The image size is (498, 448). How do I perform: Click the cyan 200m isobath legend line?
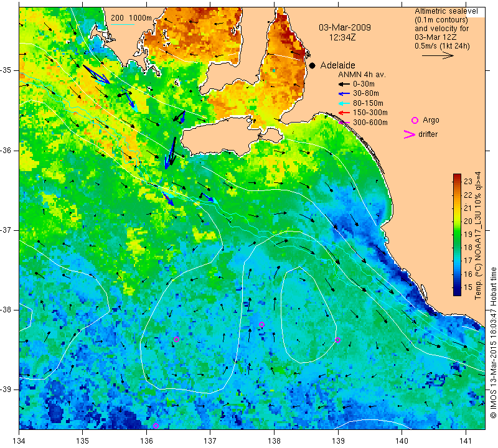click(x=123, y=24)
